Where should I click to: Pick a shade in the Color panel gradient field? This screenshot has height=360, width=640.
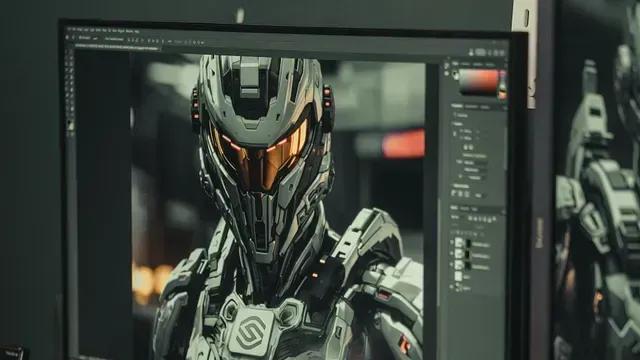(478, 82)
